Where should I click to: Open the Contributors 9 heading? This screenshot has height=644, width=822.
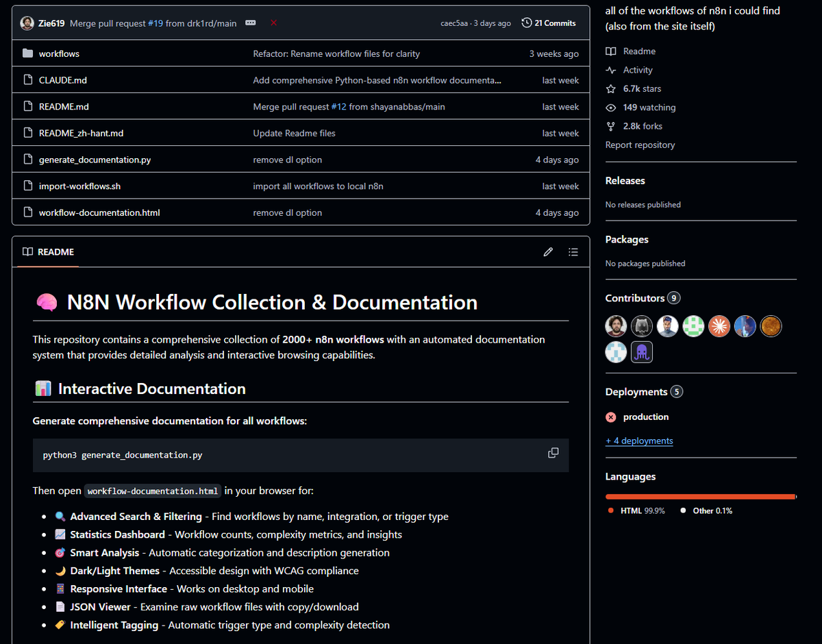tap(643, 298)
